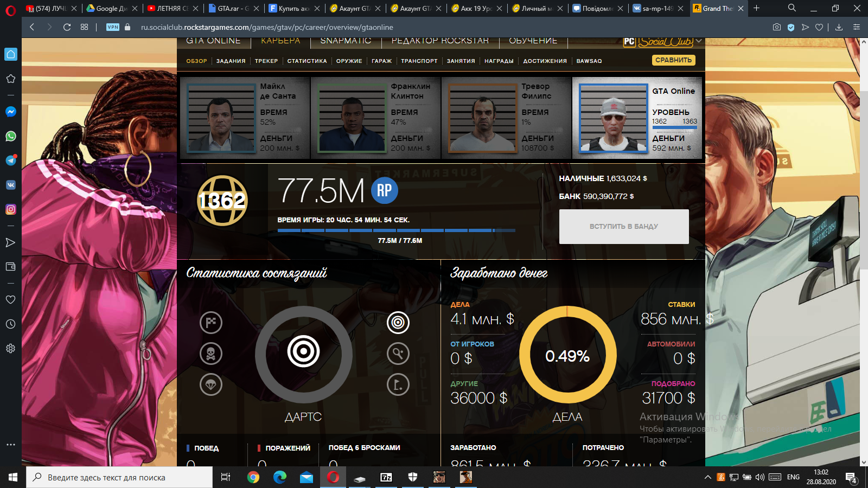The width and height of the screenshot is (868, 488).
Task: Open the tennis statistics icon
Action: (x=398, y=354)
